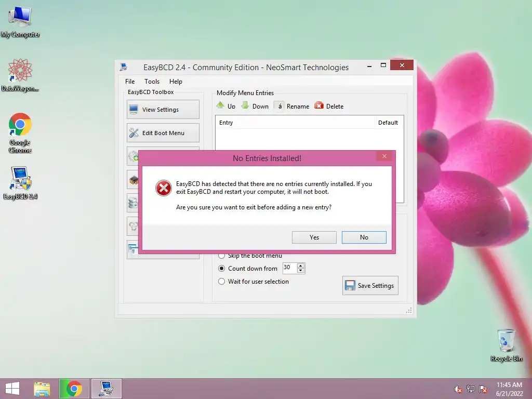
Task: Click the network tray icon
Action: [x=471, y=389]
